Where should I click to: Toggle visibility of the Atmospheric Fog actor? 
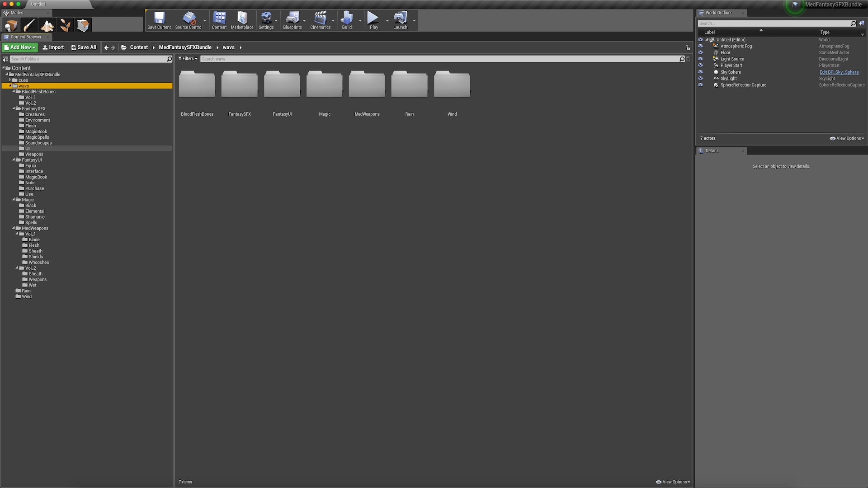click(700, 46)
